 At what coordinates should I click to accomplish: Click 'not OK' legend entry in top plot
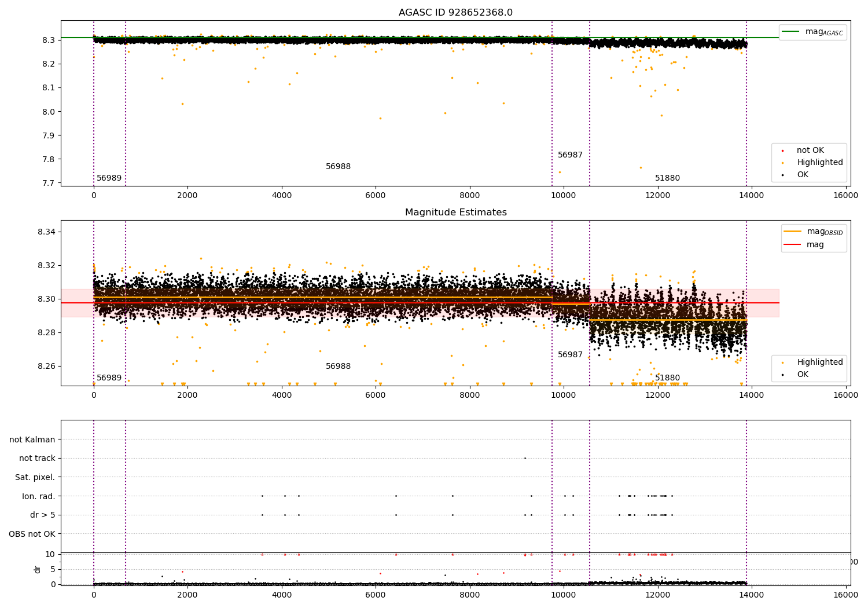click(810, 151)
